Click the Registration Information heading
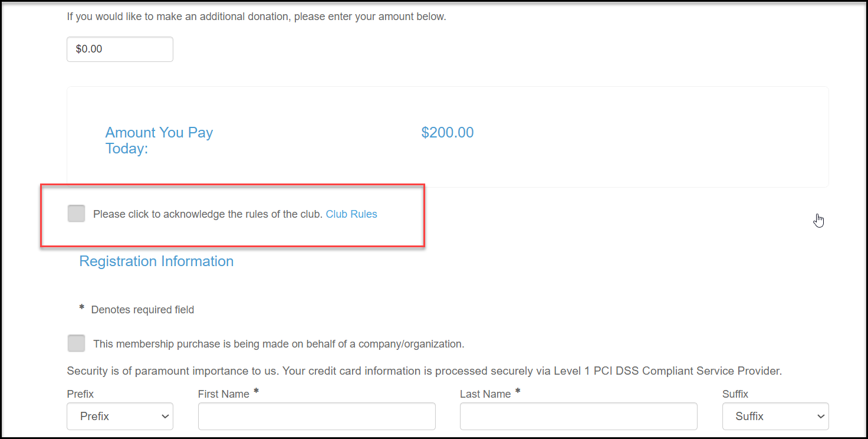Viewport: 868px width, 439px height. [156, 261]
